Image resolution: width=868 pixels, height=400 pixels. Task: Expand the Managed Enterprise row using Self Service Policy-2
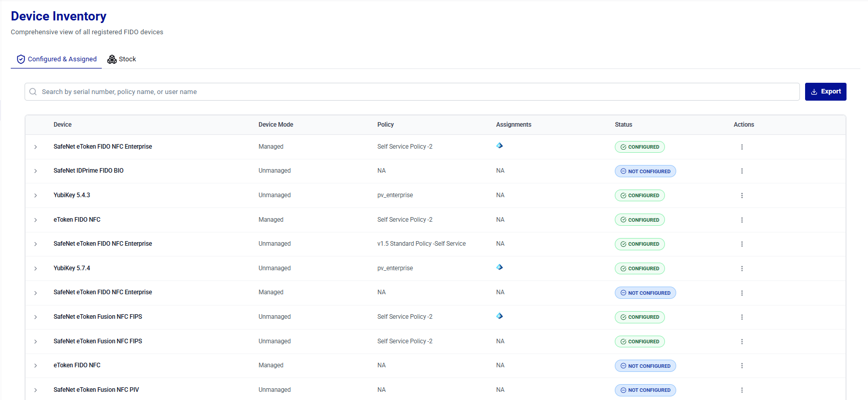coord(35,147)
